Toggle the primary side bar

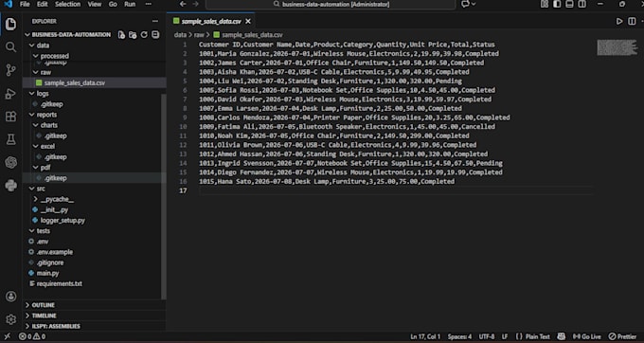coord(557,4)
